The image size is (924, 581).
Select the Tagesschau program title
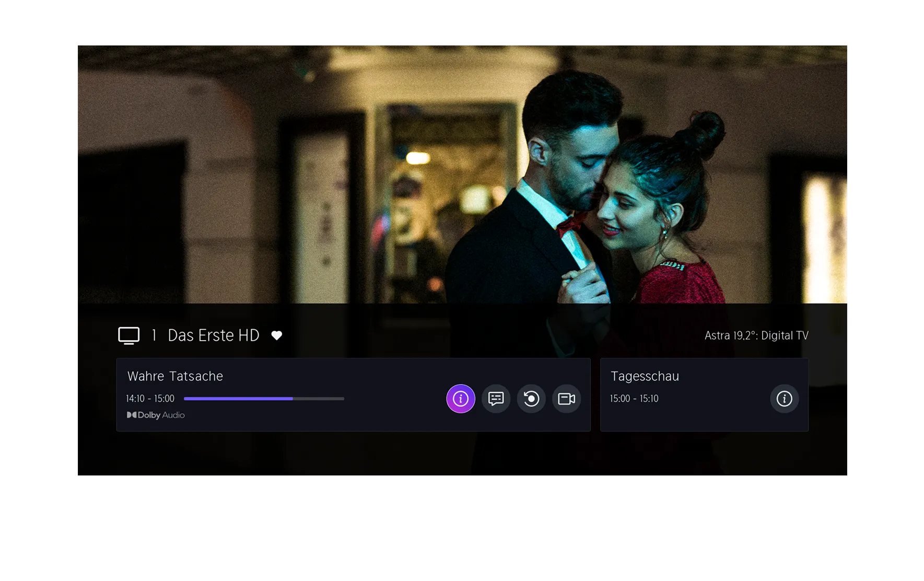645,376
